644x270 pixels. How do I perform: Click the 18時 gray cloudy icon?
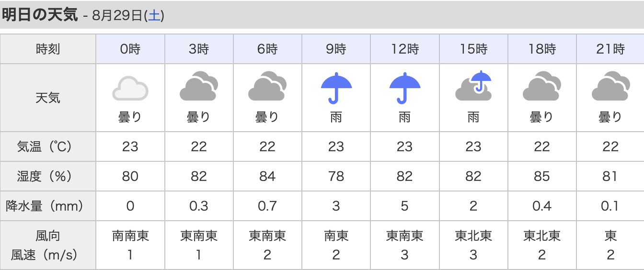(x=542, y=86)
